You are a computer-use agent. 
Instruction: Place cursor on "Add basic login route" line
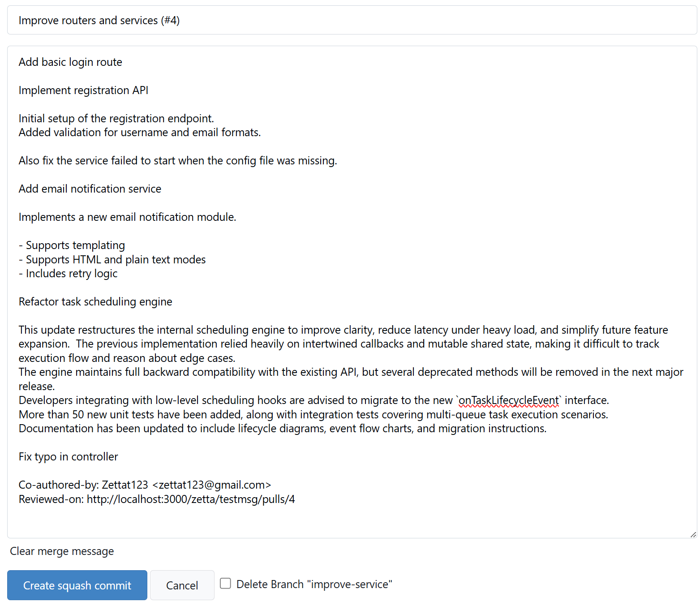(70, 62)
